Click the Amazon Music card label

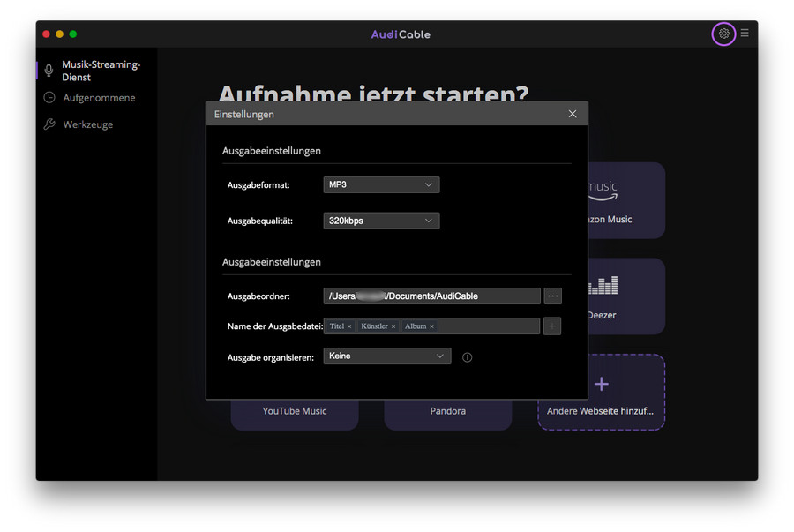coord(610,219)
